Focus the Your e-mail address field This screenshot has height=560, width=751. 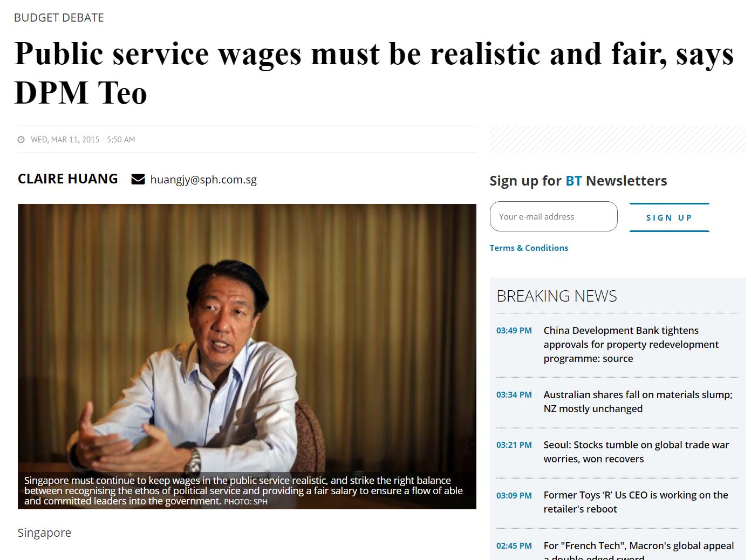554,216
